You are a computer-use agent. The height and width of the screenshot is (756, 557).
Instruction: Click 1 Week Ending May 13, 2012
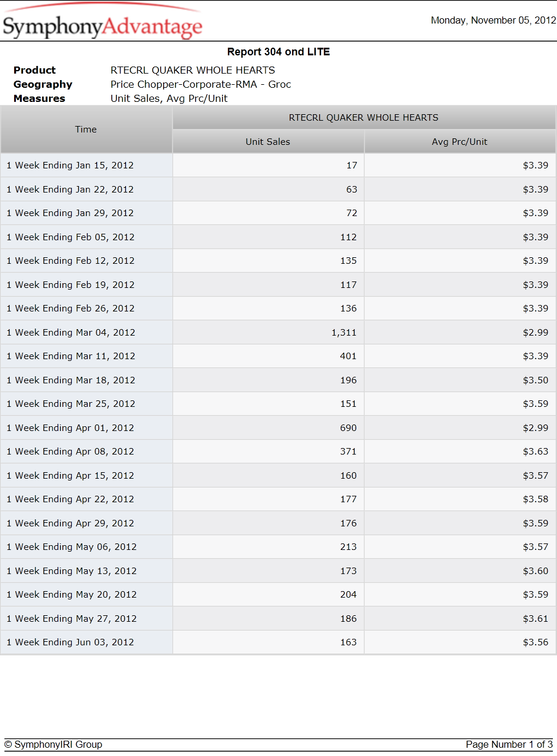tap(72, 571)
